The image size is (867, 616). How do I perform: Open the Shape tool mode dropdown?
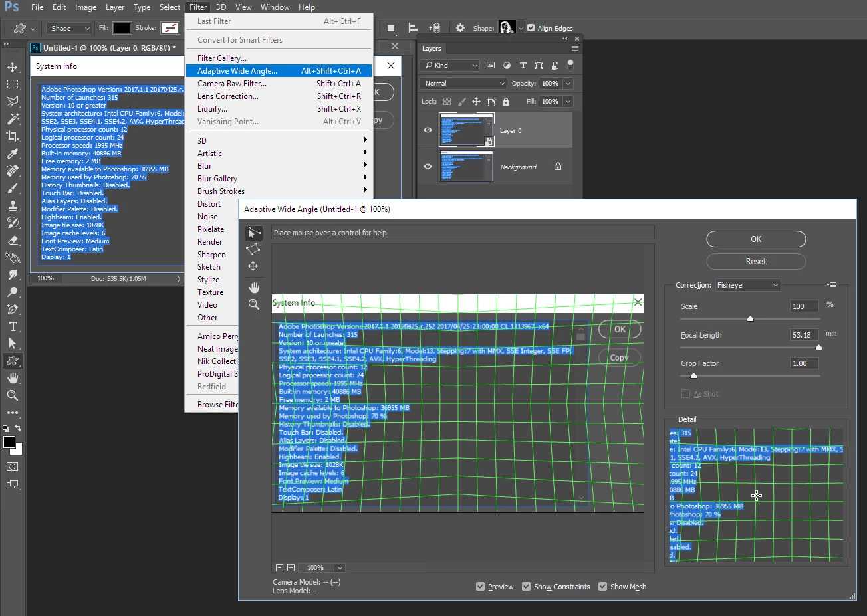[68, 28]
